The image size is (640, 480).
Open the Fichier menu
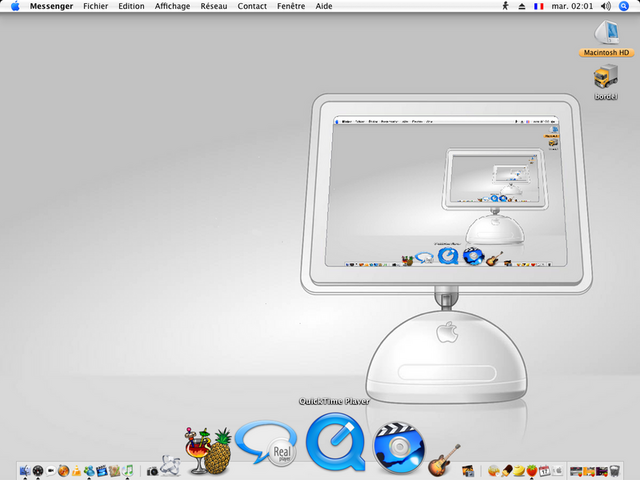tap(96, 6)
